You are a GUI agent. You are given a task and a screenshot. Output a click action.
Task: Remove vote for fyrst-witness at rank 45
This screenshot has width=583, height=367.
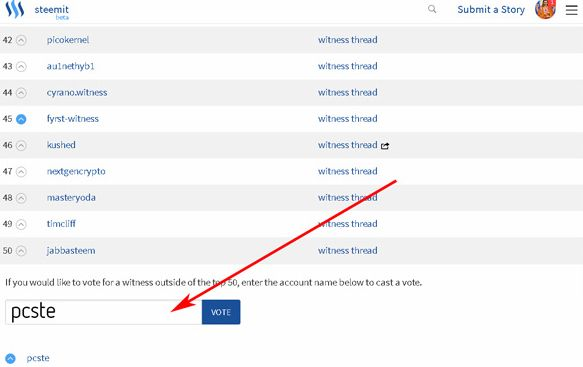tap(21, 119)
